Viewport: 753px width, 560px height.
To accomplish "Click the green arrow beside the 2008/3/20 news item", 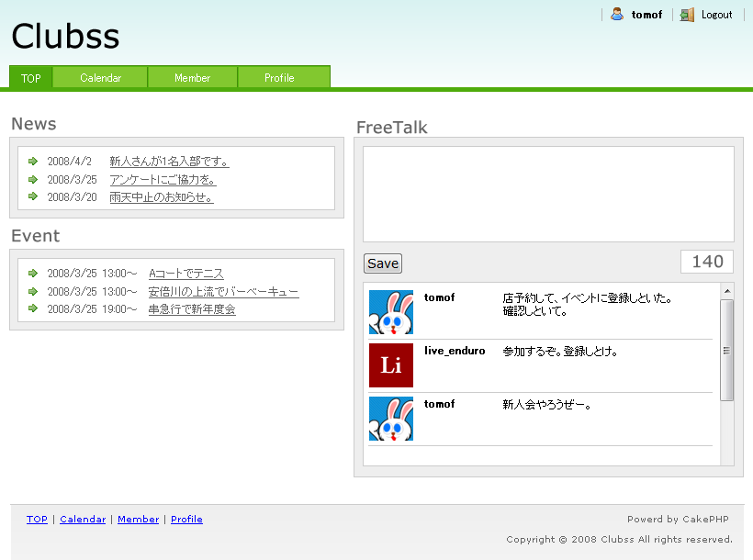I will pyautogui.click(x=33, y=196).
